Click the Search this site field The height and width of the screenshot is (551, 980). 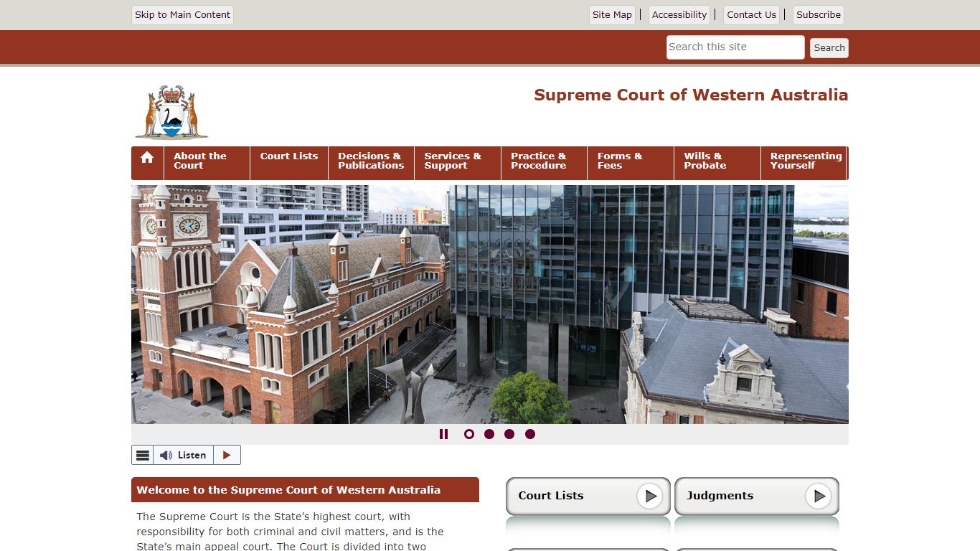tap(735, 47)
